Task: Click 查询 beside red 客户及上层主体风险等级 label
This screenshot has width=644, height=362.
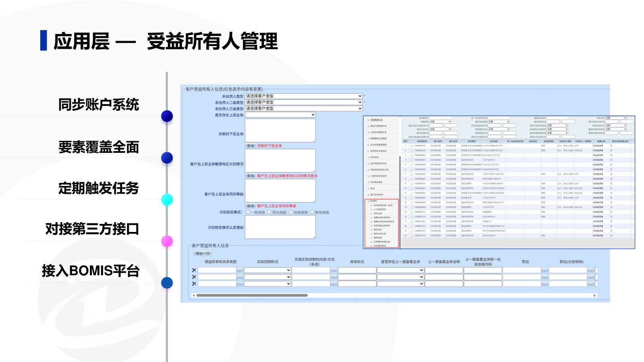Action: point(250,206)
